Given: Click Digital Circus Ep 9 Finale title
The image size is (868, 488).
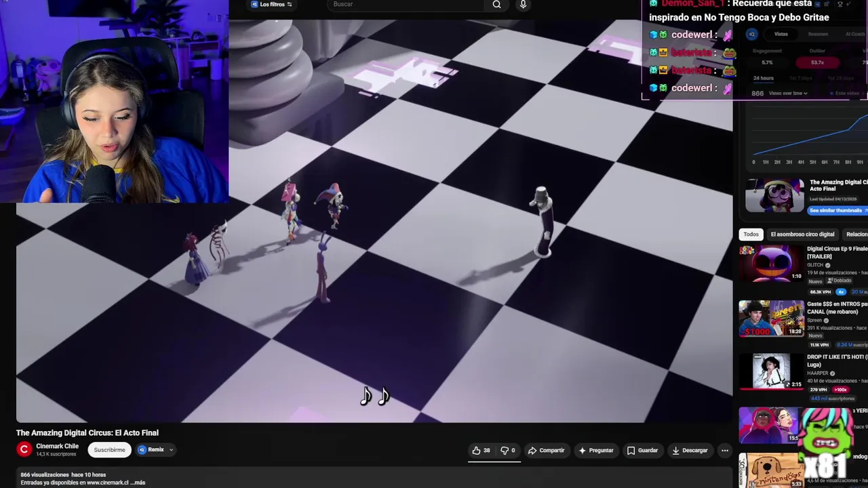Looking at the screenshot, I should [x=837, y=252].
